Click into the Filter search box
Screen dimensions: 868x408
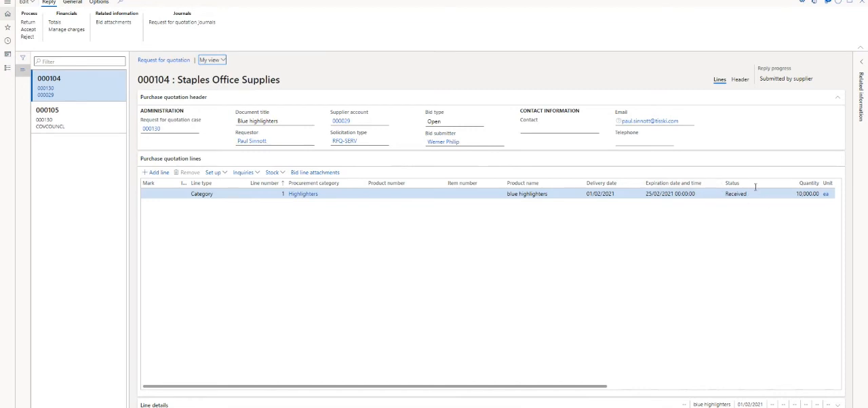(80, 61)
